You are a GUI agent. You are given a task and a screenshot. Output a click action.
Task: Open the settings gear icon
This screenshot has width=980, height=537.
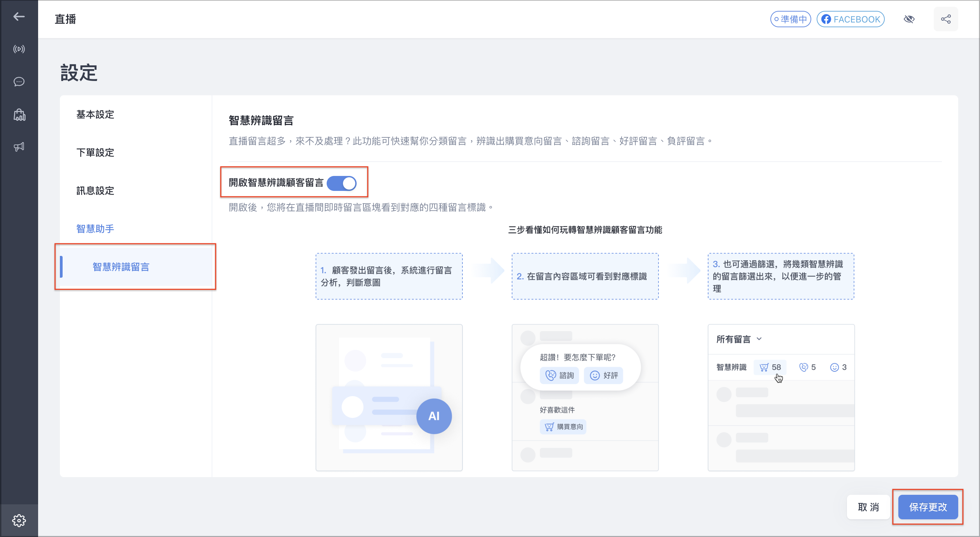click(x=19, y=520)
